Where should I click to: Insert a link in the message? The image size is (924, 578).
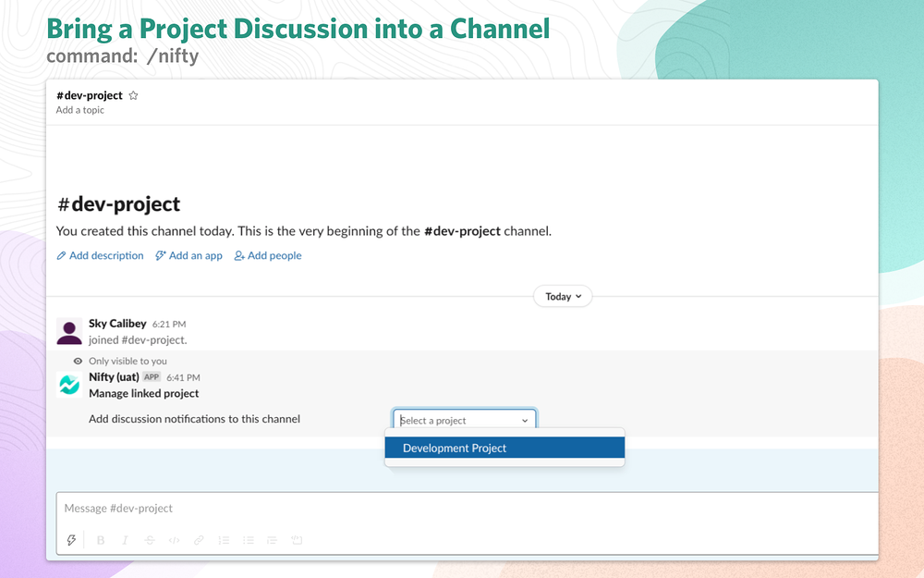(200, 540)
